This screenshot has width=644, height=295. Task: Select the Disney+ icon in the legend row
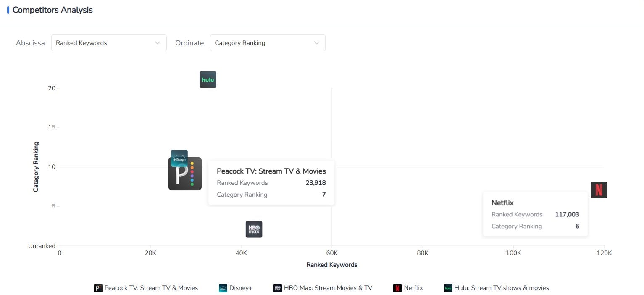tap(222, 288)
